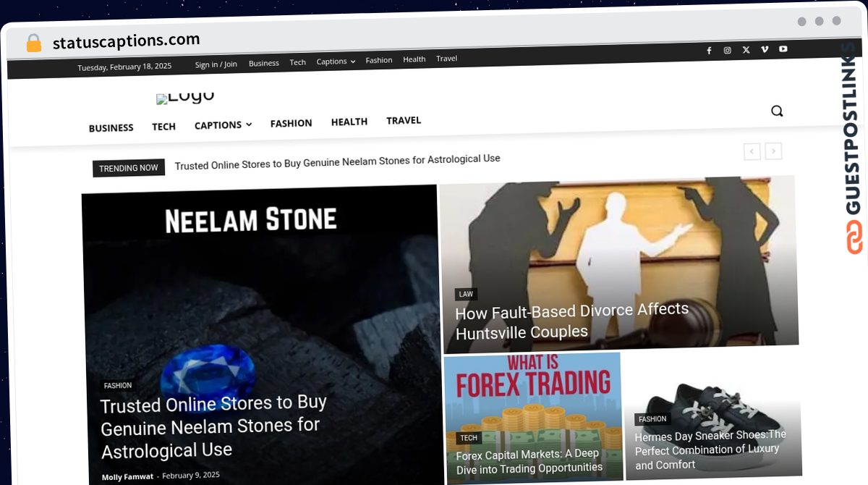This screenshot has height=485, width=868.
Task: Click the statuscaptions.com address text
Action: click(x=126, y=41)
